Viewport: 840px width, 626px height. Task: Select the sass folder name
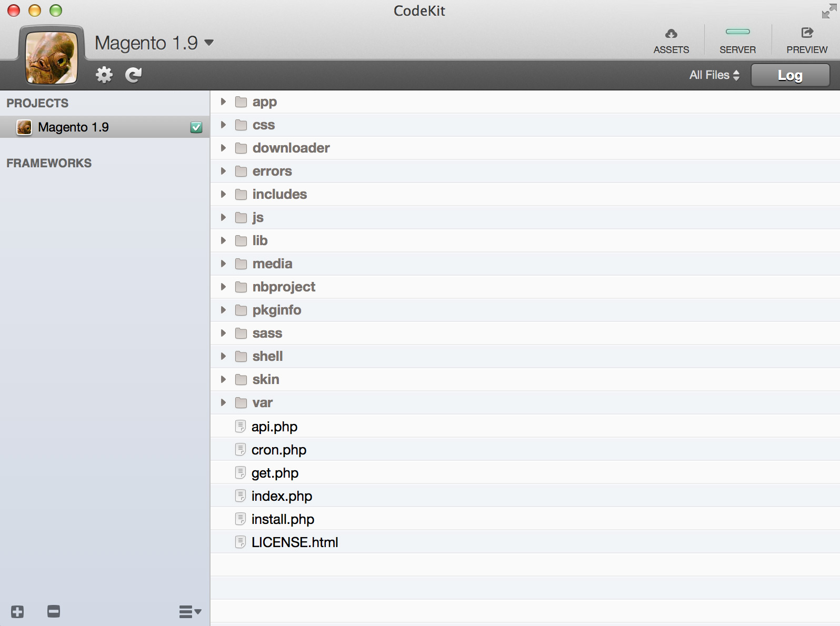tap(267, 334)
